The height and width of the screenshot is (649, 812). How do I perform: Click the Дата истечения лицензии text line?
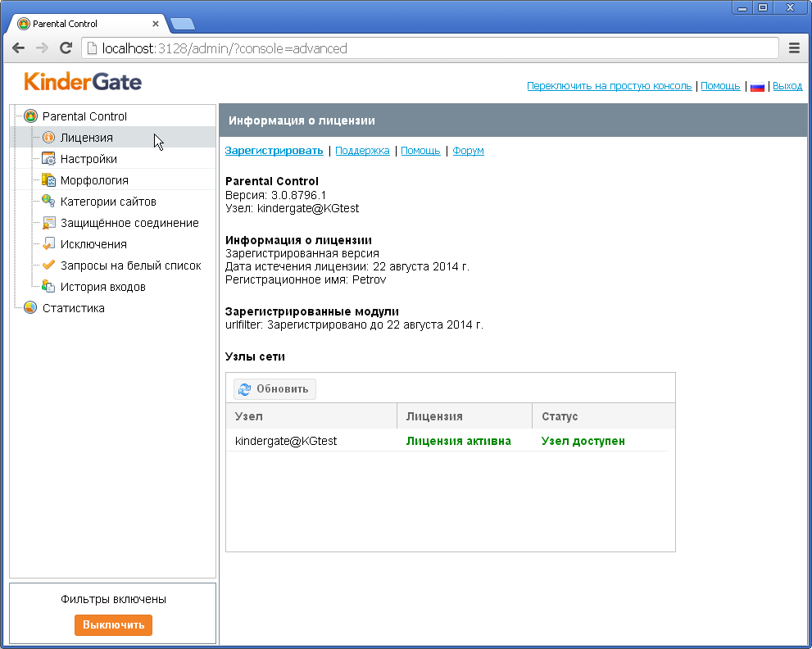(x=347, y=266)
